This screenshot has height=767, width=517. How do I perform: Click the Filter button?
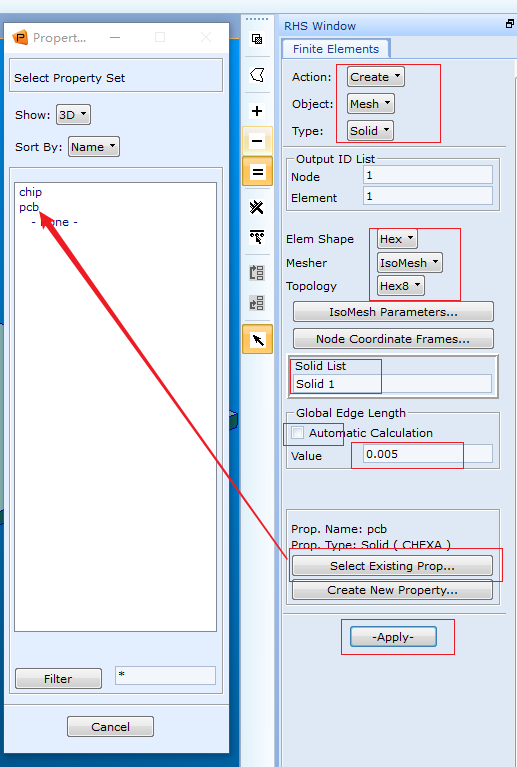pos(58,678)
